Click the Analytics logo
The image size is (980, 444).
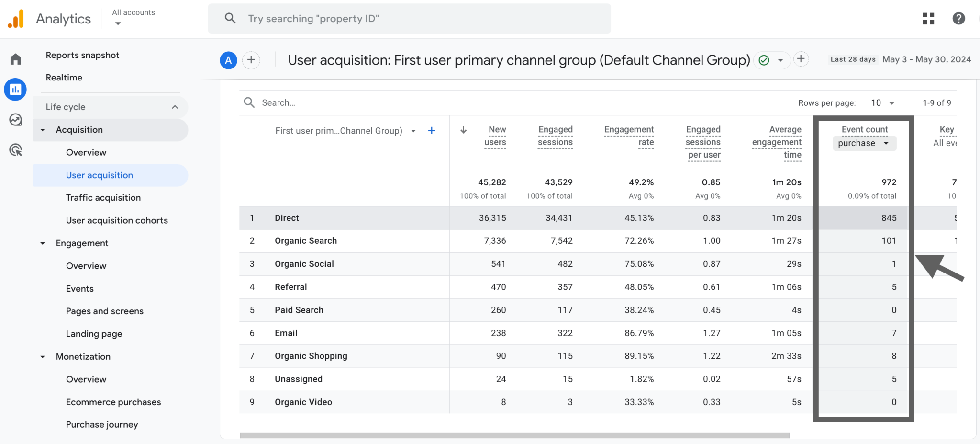16,18
